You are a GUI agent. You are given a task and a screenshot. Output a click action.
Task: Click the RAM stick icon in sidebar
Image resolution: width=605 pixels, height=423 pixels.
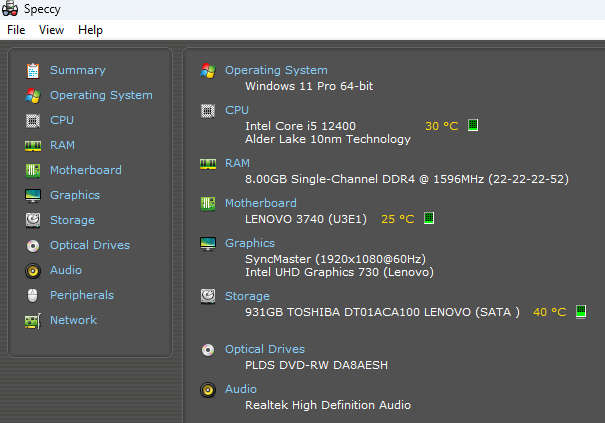tap(33, 146)
